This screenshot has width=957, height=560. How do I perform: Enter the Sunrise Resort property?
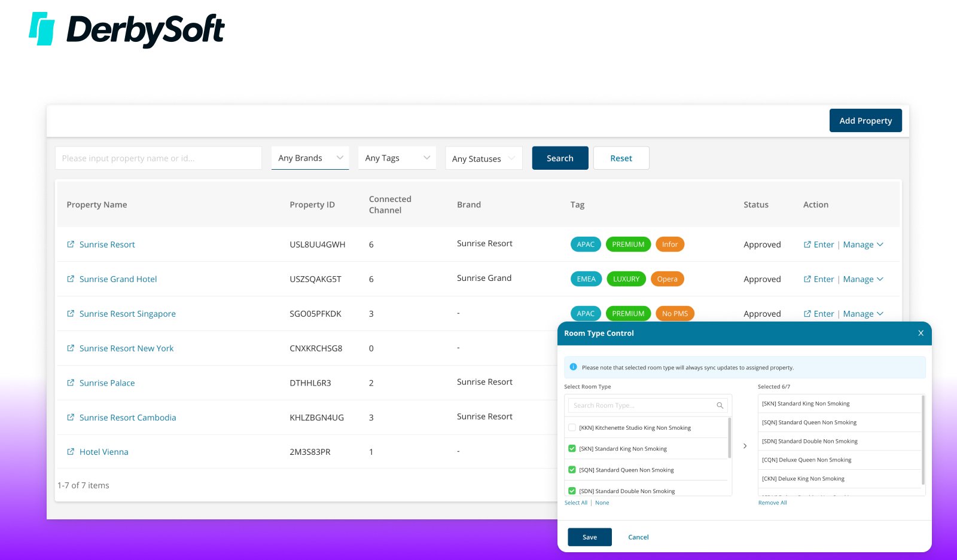coord(819,244)
